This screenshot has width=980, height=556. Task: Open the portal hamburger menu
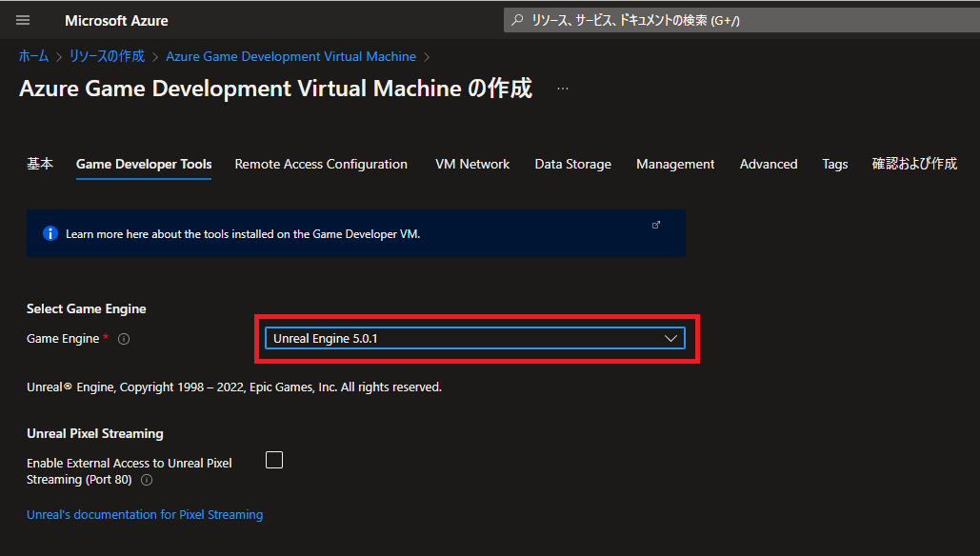click(23, 20)
